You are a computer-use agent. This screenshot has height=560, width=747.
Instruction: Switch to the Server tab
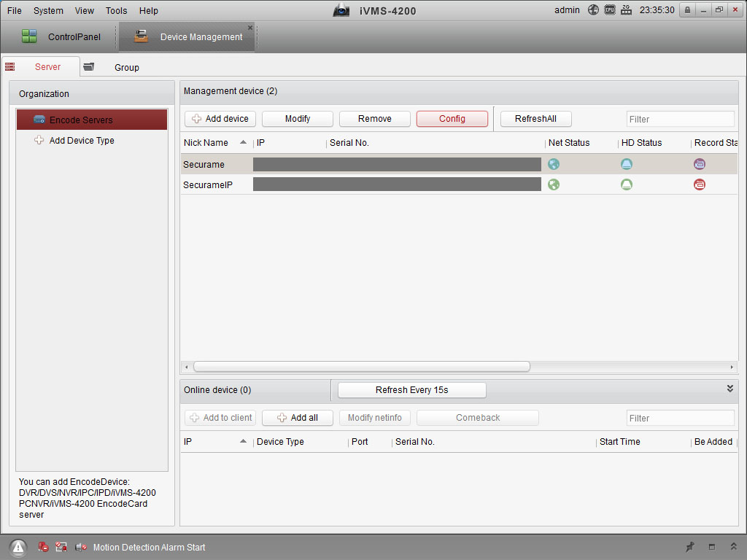click(41, 66)
